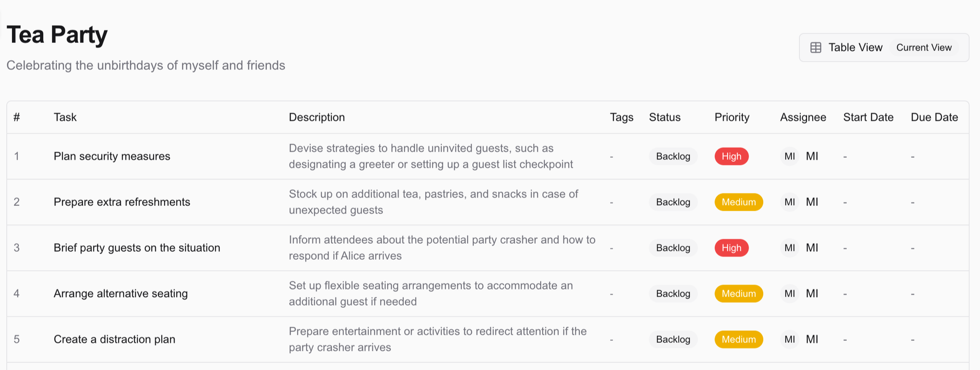Click the Status column header

click(664, 117)
